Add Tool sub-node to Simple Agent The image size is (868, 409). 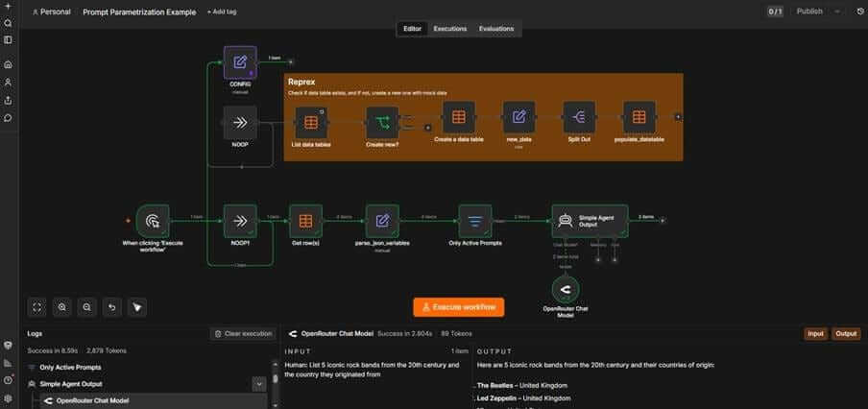click(615, 259)
